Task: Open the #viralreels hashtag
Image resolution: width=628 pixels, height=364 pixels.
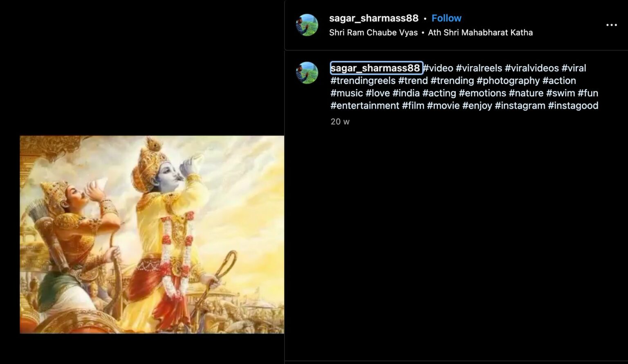Action: click(x=479, y=68)
